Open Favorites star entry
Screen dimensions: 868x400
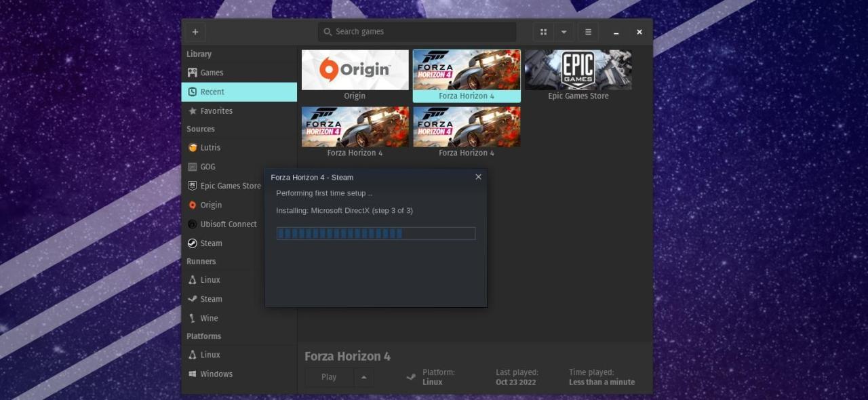[x=239, y=111]
